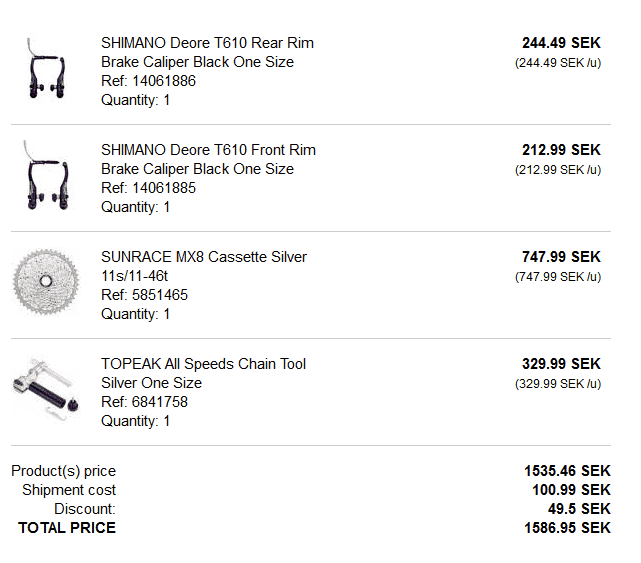This screenshot has width=641, height=563.
Task: Select reference number 14061886
Action: [x=148, y=81]
